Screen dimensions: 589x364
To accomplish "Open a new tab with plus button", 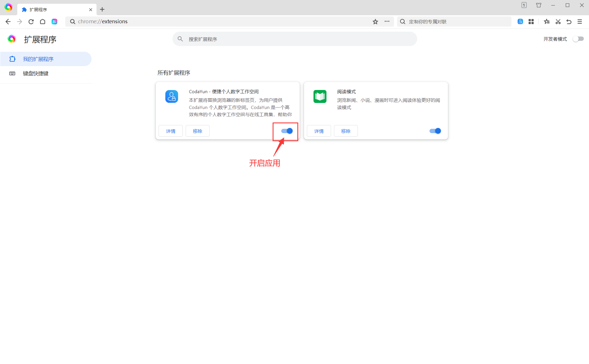I will coord(102,9).
